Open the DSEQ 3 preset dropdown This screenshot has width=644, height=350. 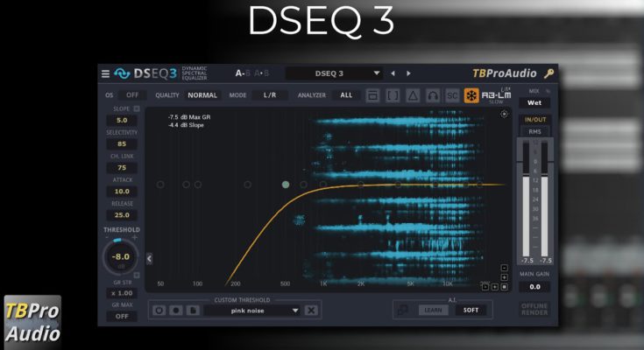coord(336,73)
